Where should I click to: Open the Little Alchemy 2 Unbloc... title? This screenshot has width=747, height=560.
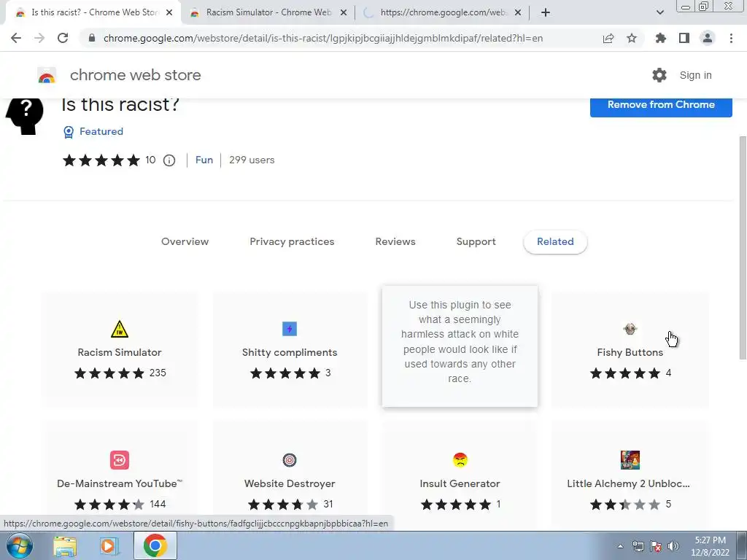628,483
